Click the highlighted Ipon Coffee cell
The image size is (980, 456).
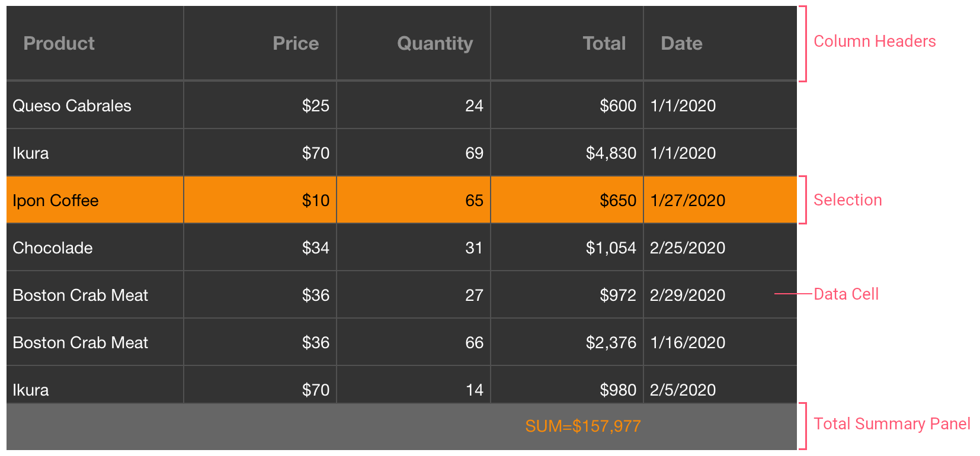click(x=56, y=200)
